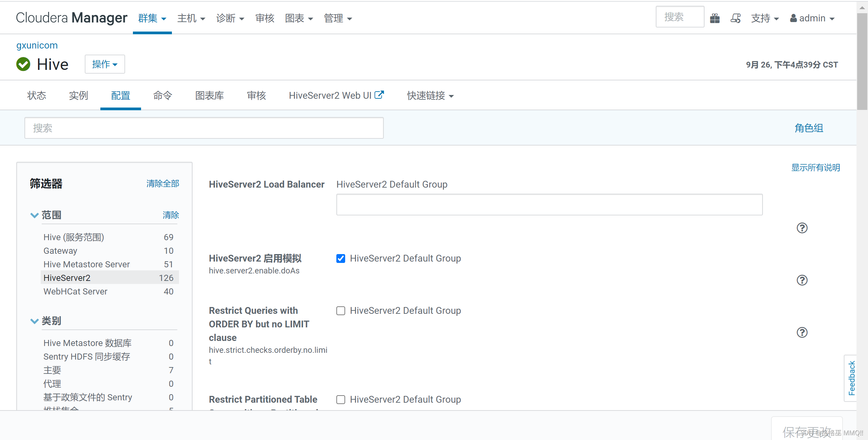
Task: Switch to the 状态 tab
Action: pyautogui.click(x=37, y=96)
